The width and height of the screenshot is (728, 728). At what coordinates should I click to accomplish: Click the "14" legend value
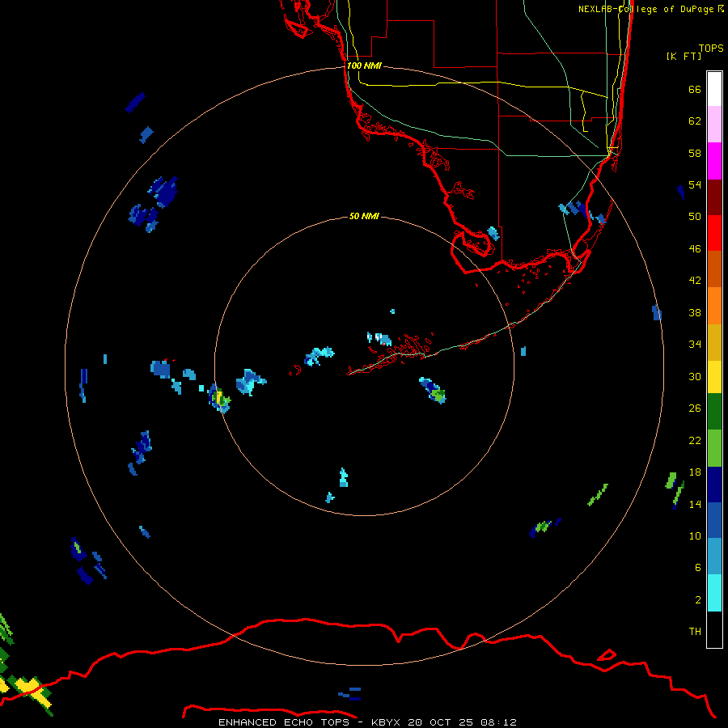(x=695, y=504)
